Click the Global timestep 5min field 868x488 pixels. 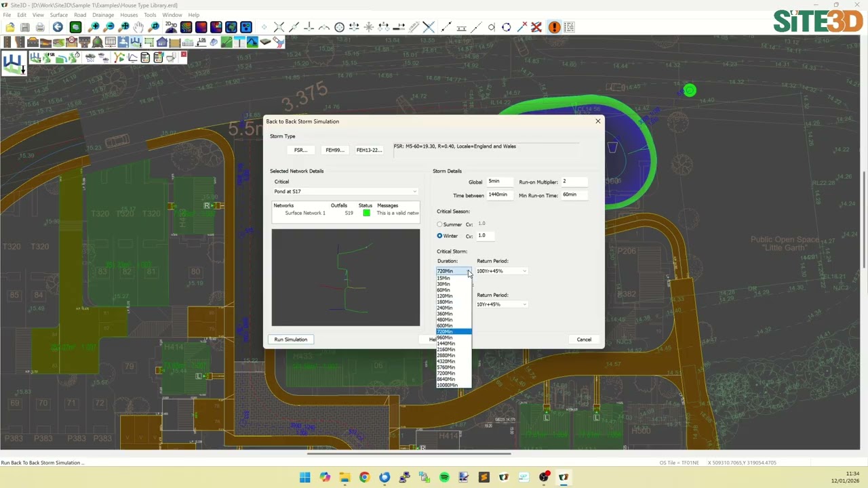[500, 182]
